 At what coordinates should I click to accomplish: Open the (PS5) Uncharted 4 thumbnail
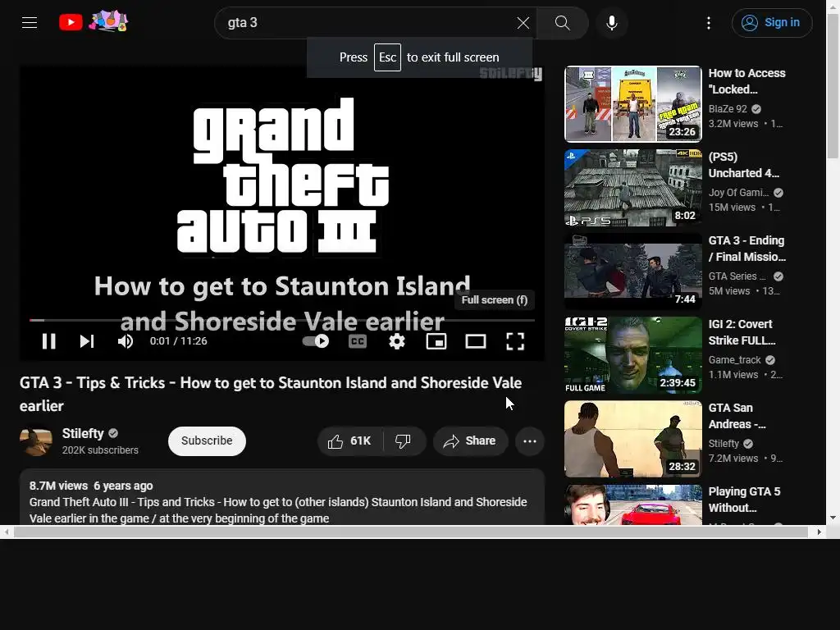coord(633,188)
